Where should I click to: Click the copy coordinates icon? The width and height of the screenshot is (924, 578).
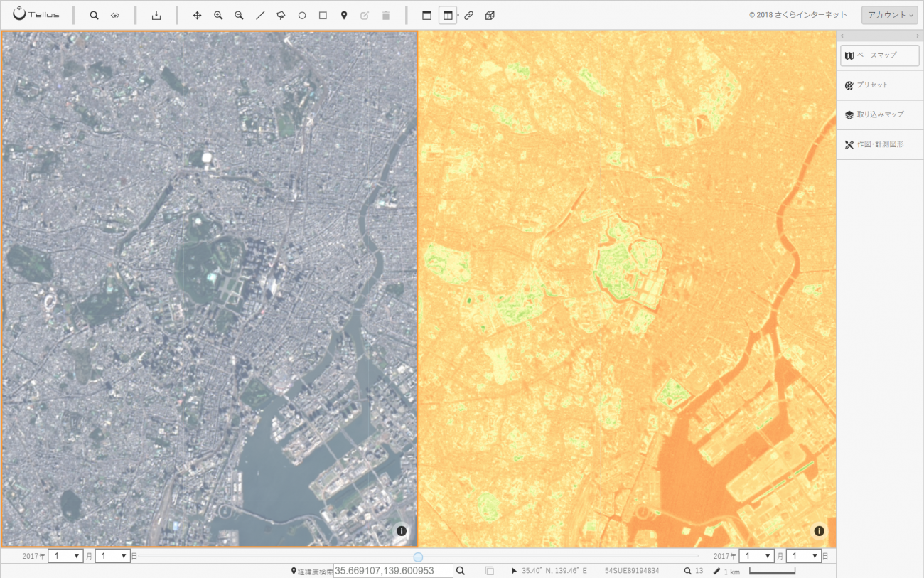point(489,571)
